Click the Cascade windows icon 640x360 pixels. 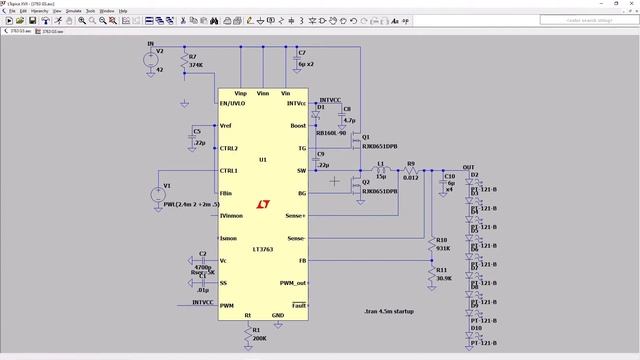pyautogui.click(x=160, y=20)
